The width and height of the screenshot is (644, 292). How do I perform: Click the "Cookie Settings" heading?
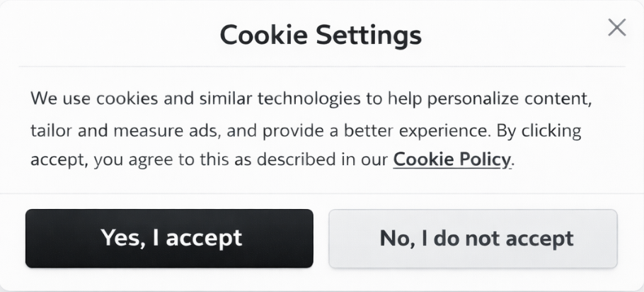point(321,34)
